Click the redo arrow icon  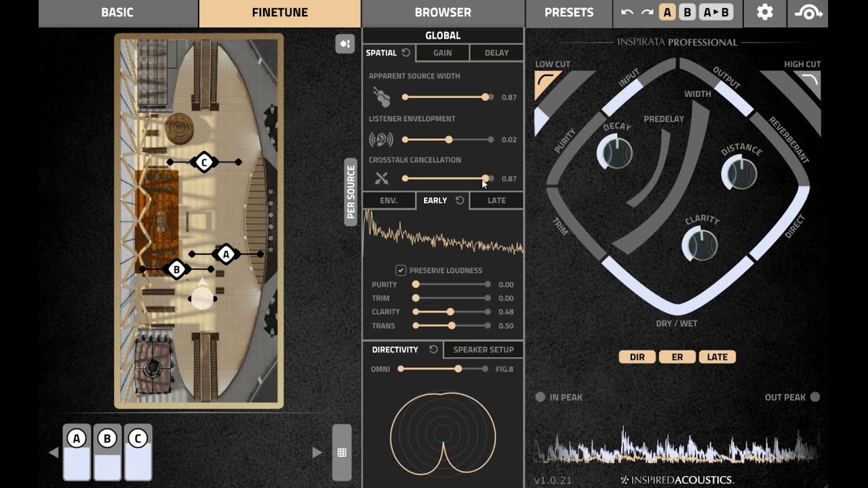647,12
